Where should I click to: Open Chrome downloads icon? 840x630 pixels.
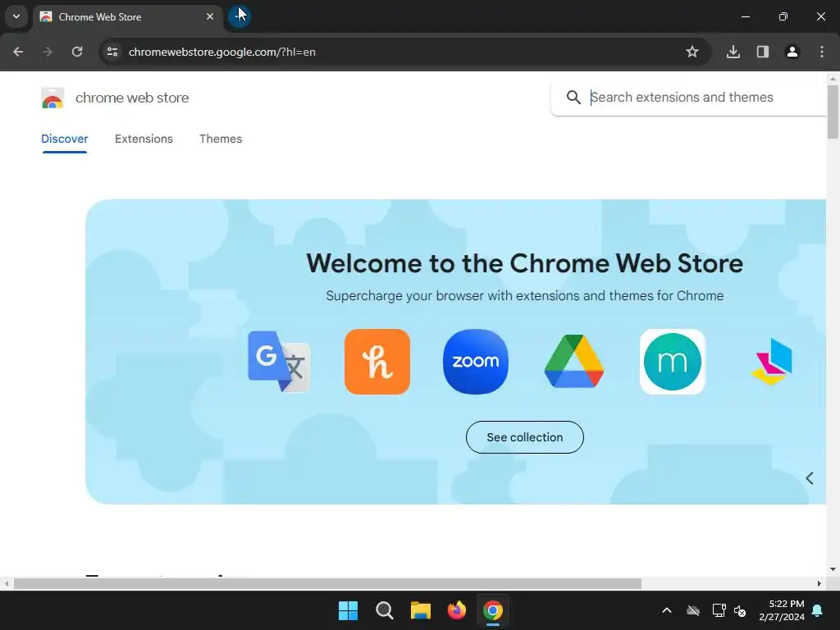click(733, 52)
